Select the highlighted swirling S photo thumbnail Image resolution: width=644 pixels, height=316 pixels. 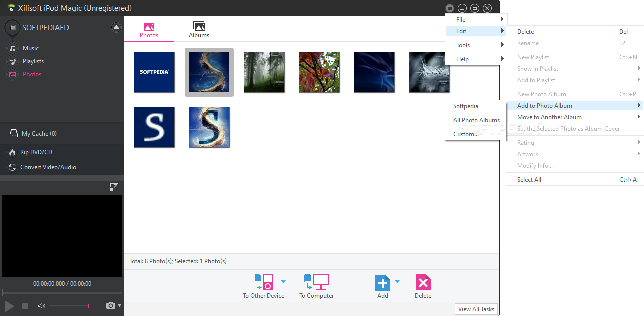[x=209, y=72]
